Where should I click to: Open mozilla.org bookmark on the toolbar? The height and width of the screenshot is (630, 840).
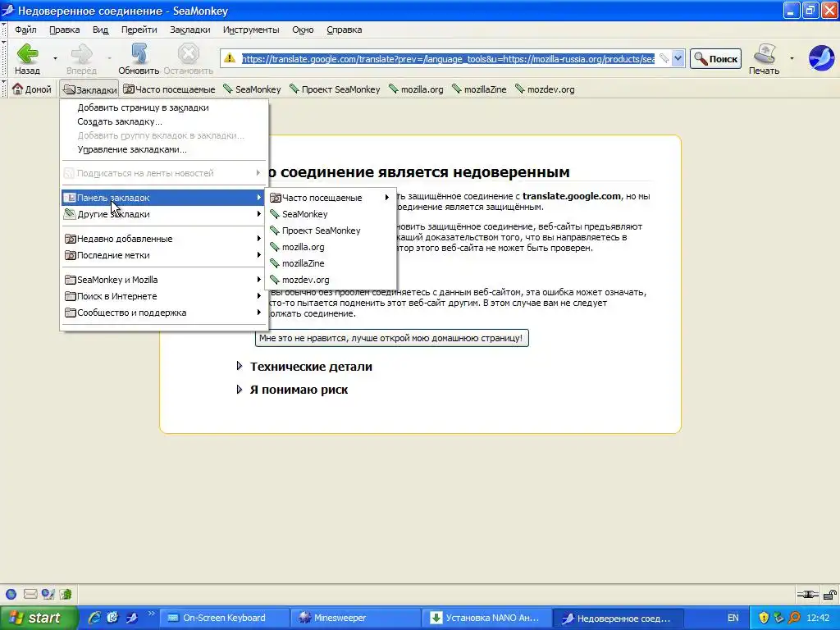click(416, 89)
